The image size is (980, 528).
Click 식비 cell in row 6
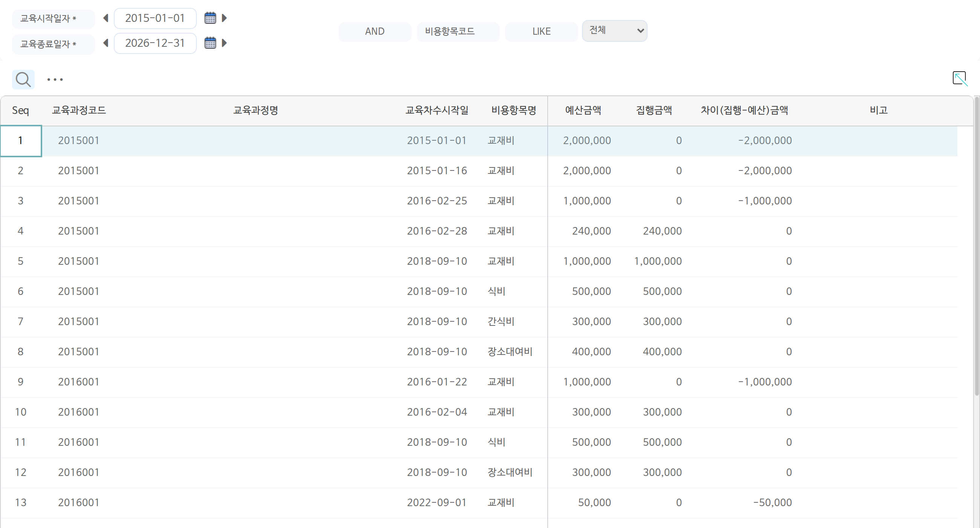496,291
